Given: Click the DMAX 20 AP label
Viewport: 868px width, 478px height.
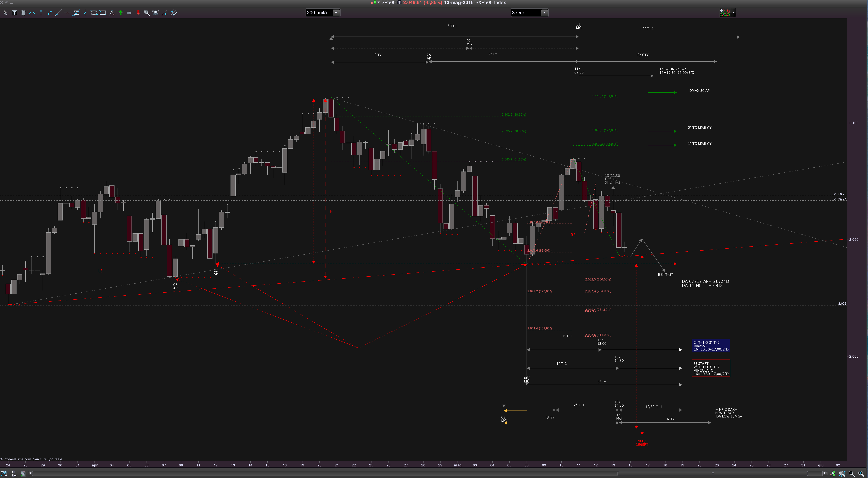Looking at the screenshot, I should [699, 91].
